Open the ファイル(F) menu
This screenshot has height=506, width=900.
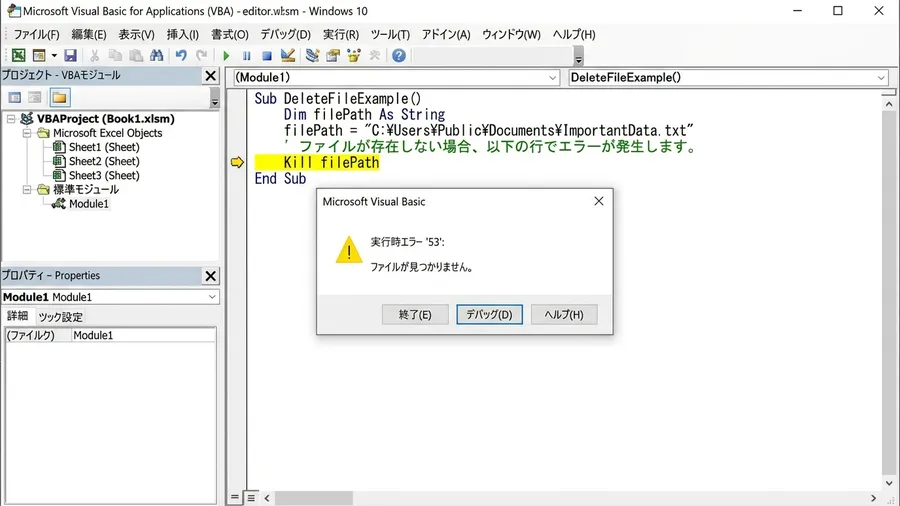click(x=36, y=34)
